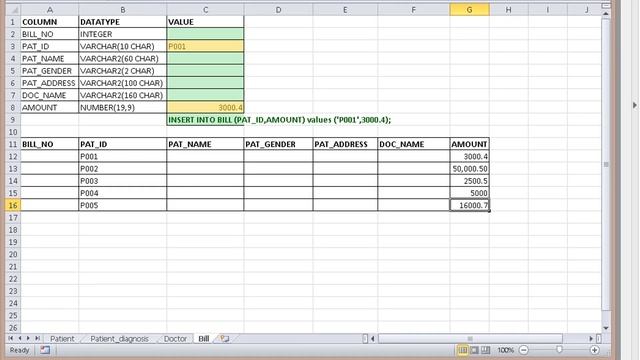Select column B header
Viewport: 640px width, 360px height.
tap(122, 9)
